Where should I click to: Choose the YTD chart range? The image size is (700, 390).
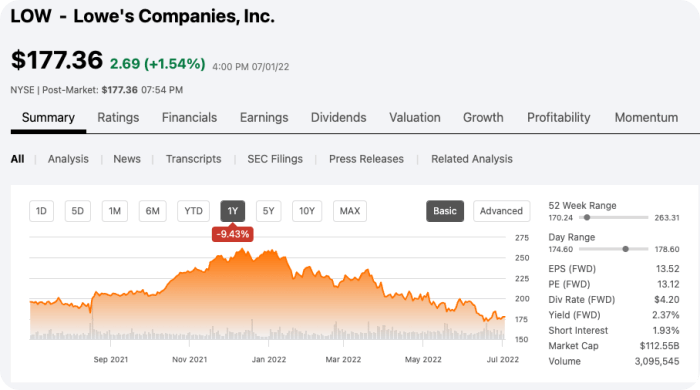tap(193, 211)
